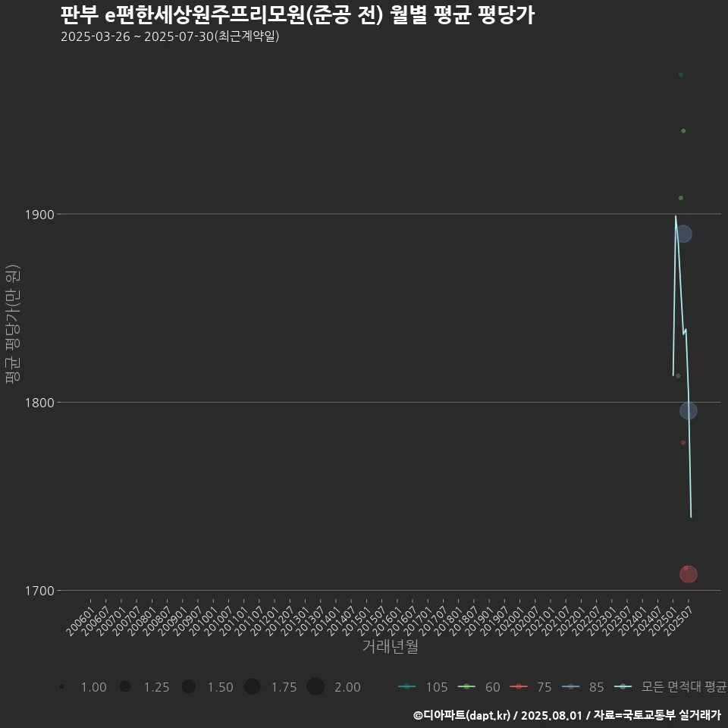Click legend 85 blue line marker

point(570,687)
